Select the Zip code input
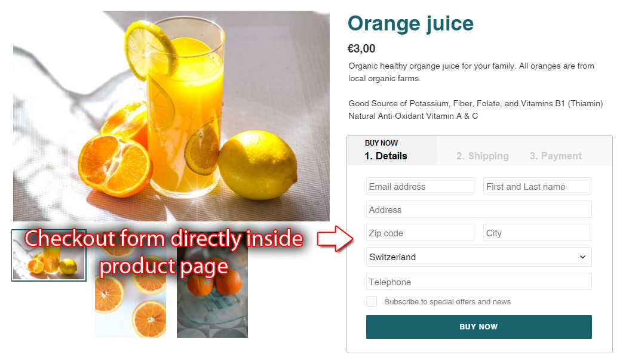 point(420,233)
